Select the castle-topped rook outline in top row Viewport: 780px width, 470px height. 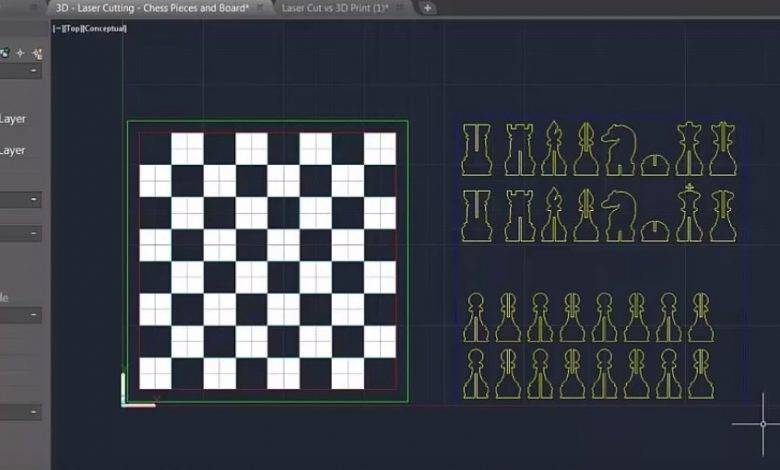click(520, 150)
